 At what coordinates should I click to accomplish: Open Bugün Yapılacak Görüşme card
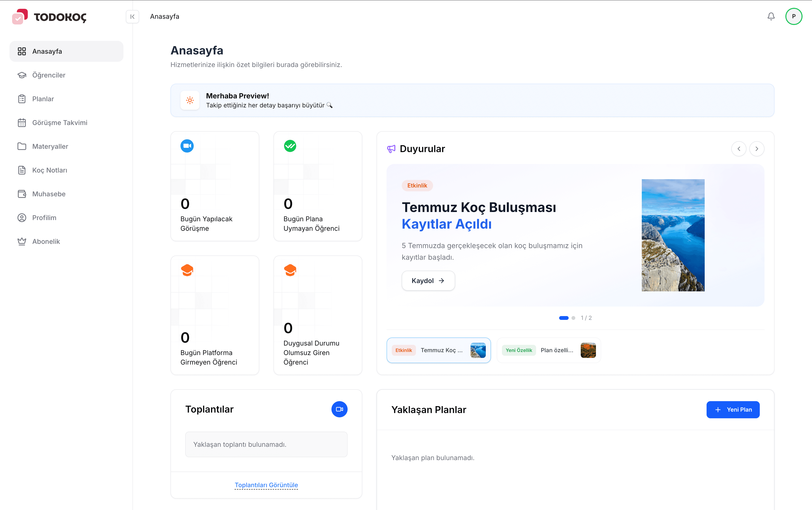[x=215, y=186]
